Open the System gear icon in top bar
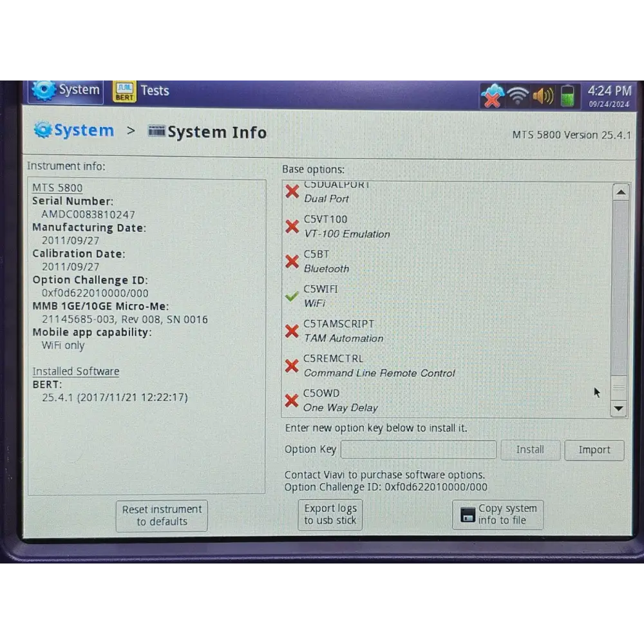 pyautogui.click(x=44, y=90)
